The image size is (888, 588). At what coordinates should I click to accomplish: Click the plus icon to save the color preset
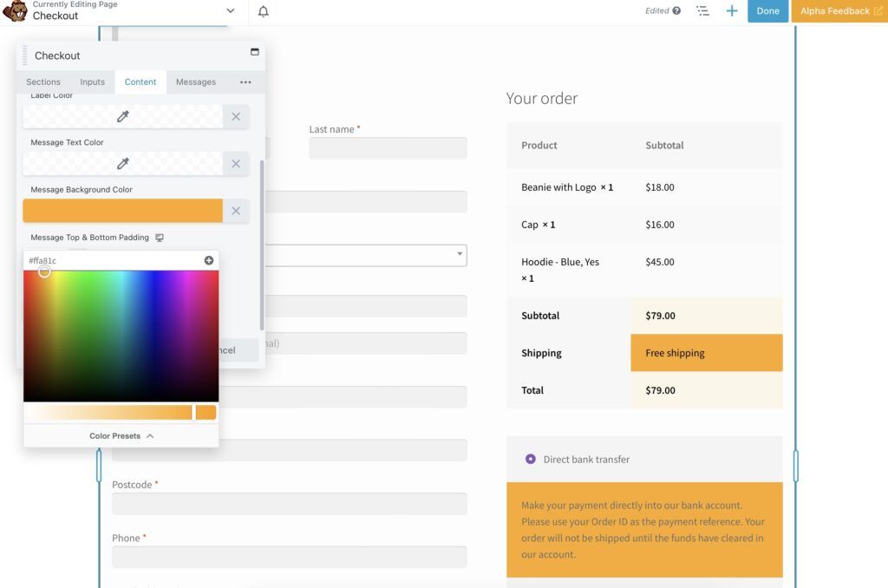(x=208, y=259)
